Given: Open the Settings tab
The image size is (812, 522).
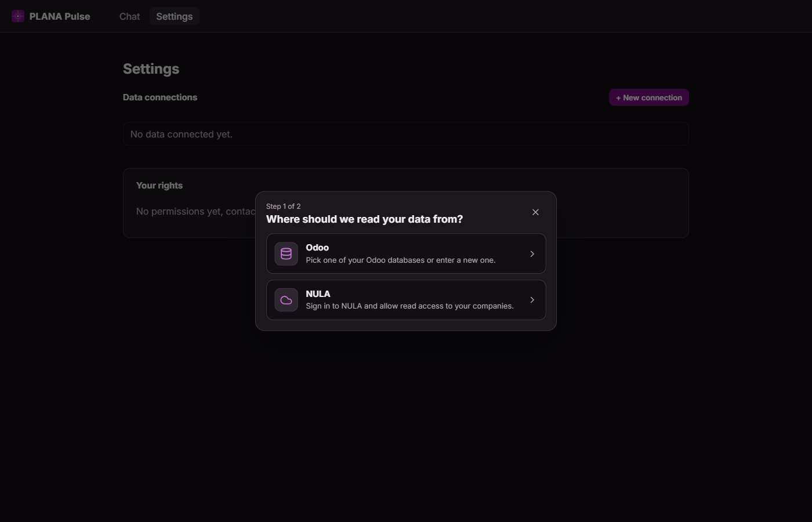Looking at the screenshot, I should point(174,16).
